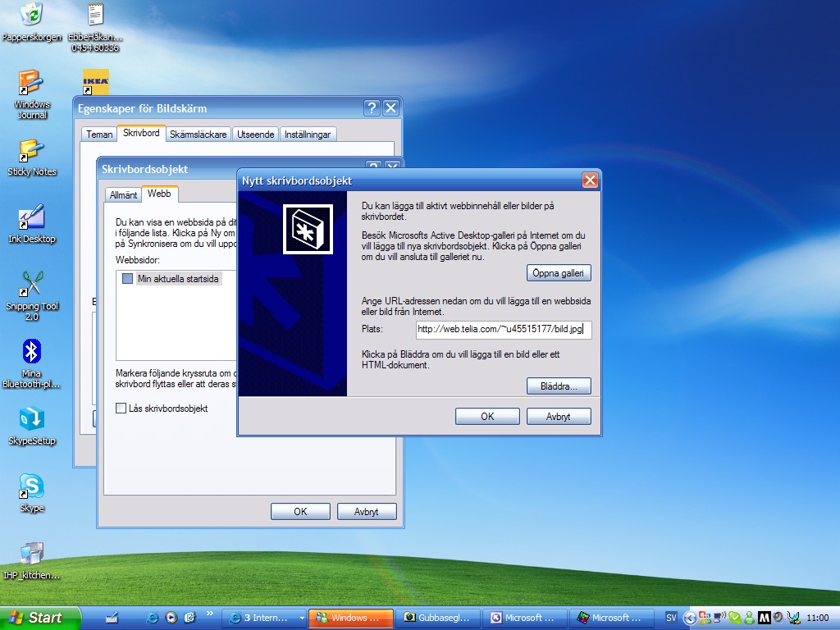Confirm with OK in Nytt skrivbordsobjekt
The height and width of the screenshot is (630, 840).
(x=487, y=416)
